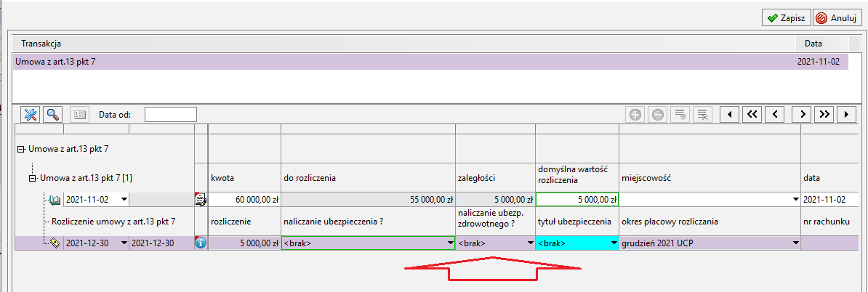
Task: Click the magnifying glass search icon
Action: point(53,115)
